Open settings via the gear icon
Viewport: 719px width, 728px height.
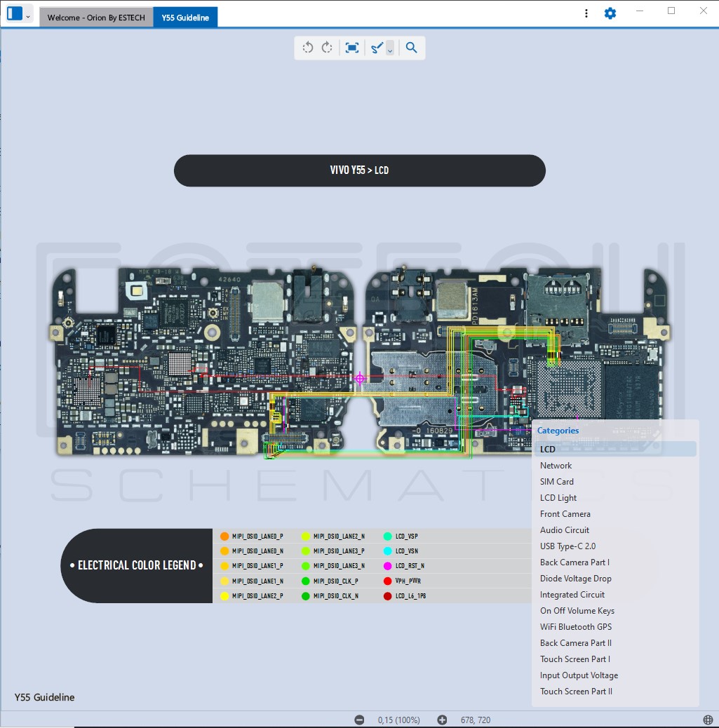(610, 13)
